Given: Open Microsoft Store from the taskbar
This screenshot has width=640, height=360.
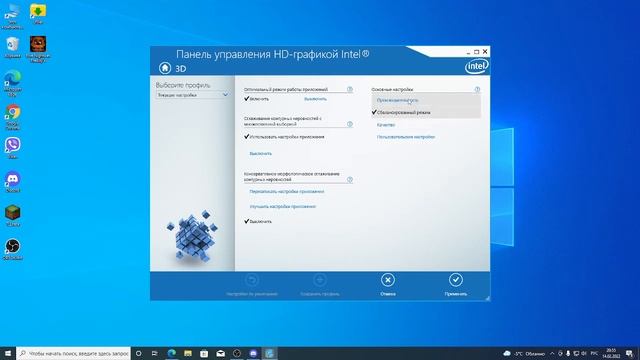Looking at the screenshot, I should [204, 353].
